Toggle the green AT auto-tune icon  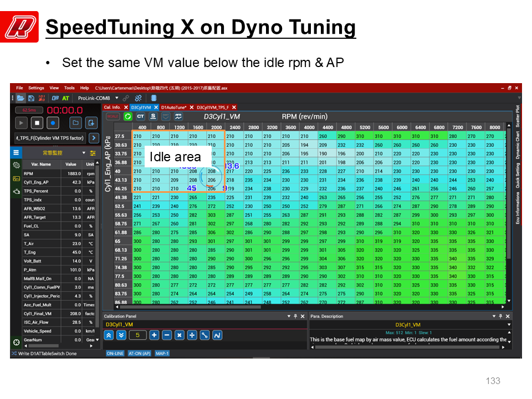tap(65, 98)
